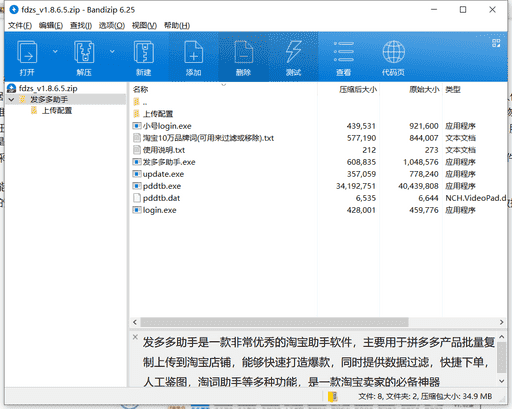The image size is (512, 409).
Task: Click the 查看 (View) list icon
Action: [x=344, y=52]
